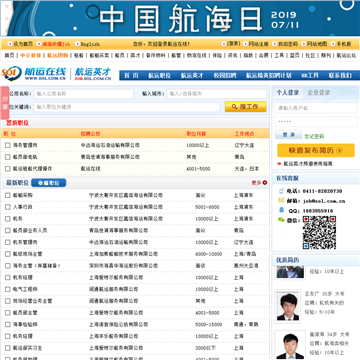Tick the 船员部业务人员 checkbox
This screenshot has width=360, height=360.
(8, 230)
